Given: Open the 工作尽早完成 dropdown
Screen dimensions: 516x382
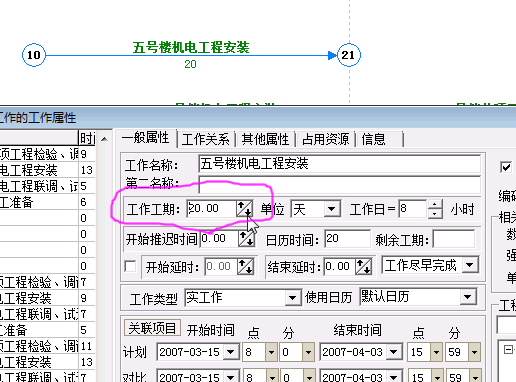Looking at the screenshot, I should [470, 265].
